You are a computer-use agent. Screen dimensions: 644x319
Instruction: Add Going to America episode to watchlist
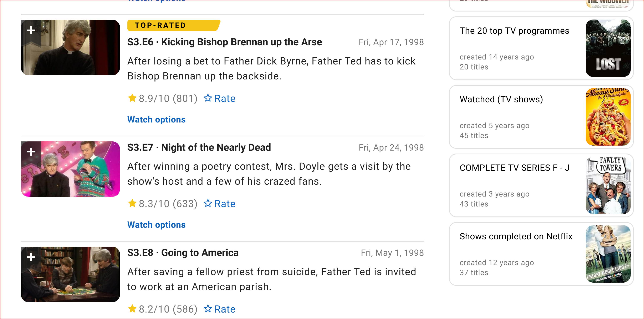[31, 257]
